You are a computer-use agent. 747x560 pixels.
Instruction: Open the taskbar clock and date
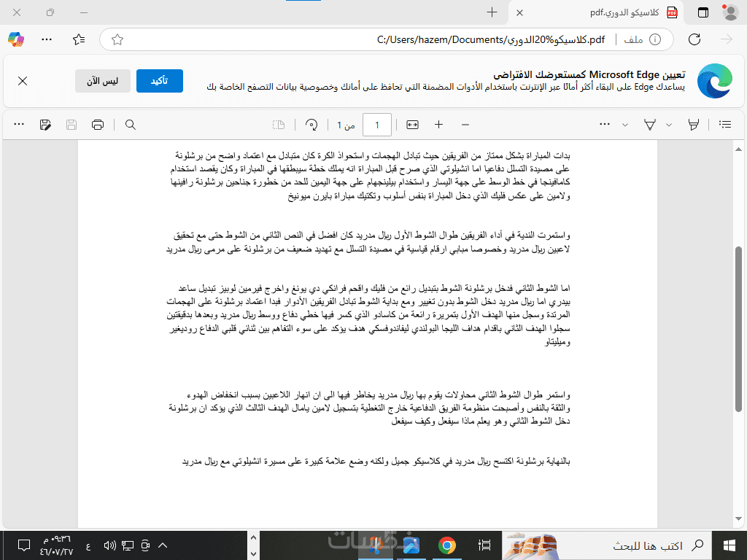click(55, 545)
